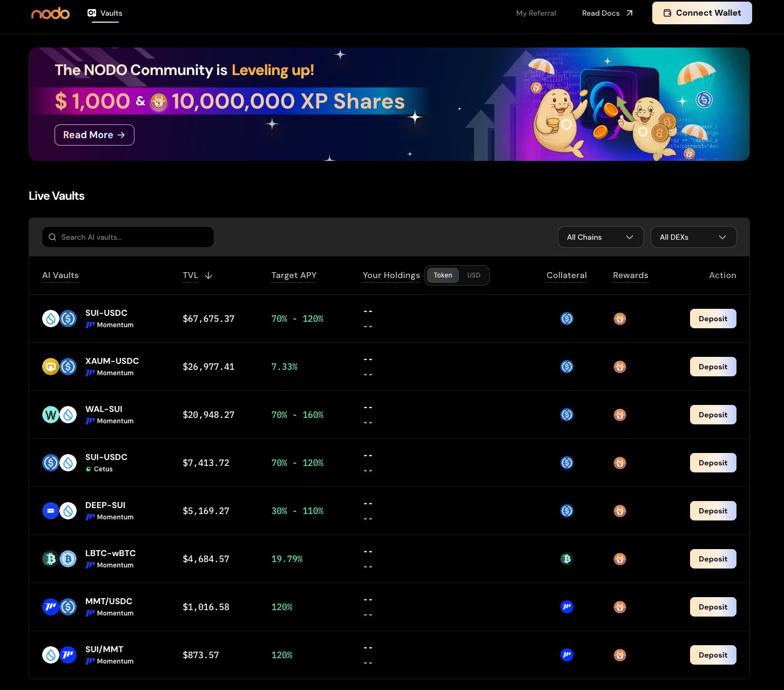
Task: Deposit into MMT/USDC vault
Action: tap(713, 607)
